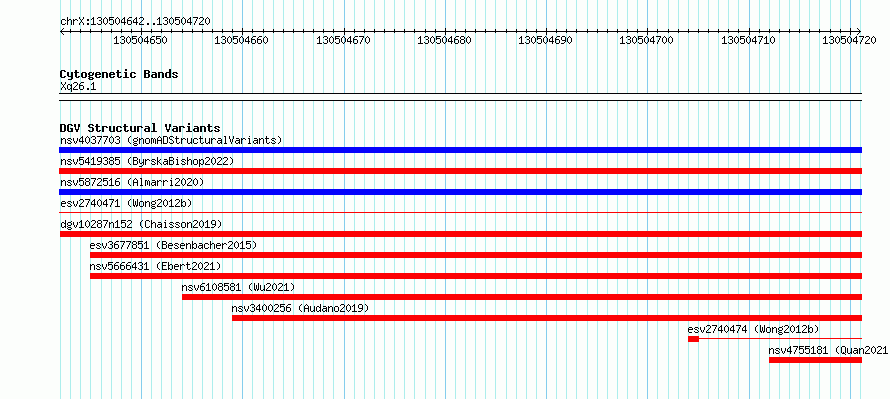This screenshot has width=890, height=399.
Task: Click the blue bar for nsv4037703
Action: pos(460,150)
